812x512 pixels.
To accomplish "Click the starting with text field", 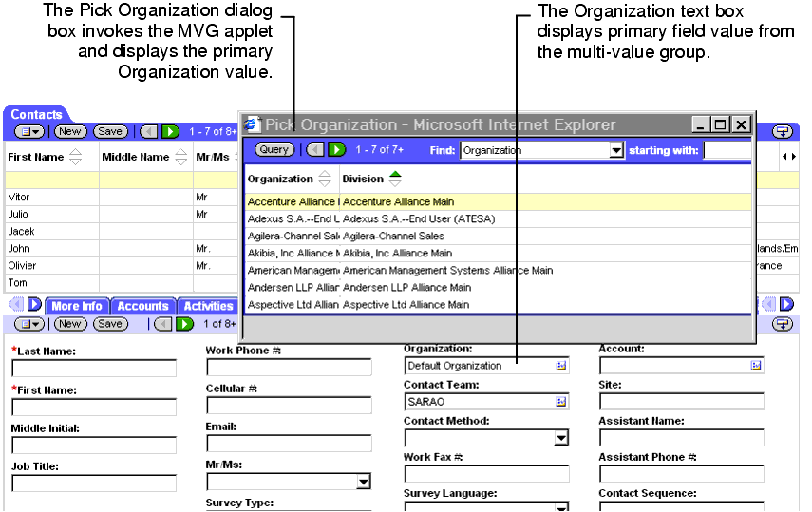I will pos(727,150).
